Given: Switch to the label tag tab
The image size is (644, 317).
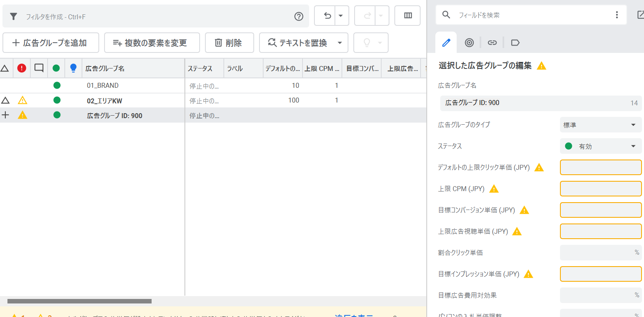Looking at the screenshot, I should coord(515,43).
